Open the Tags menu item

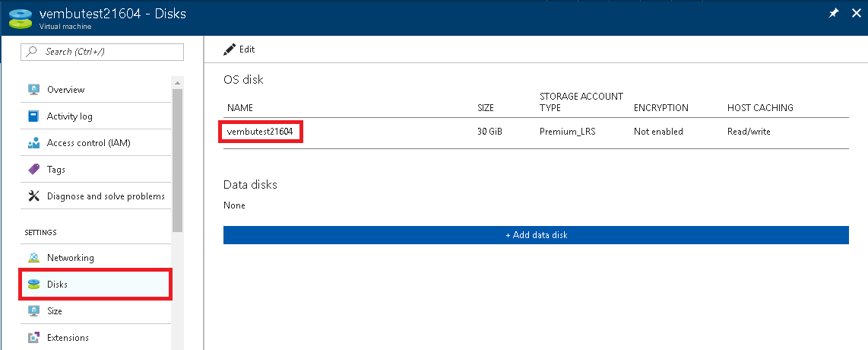click(x=96, y=170)
